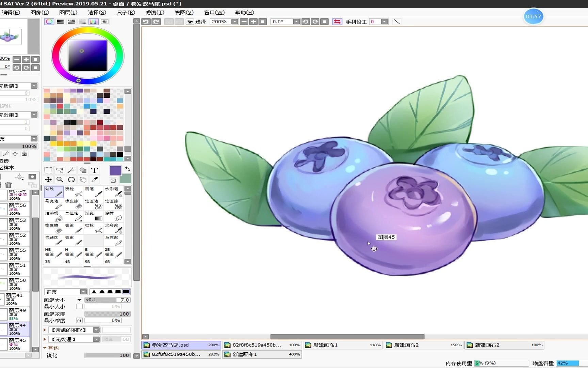Screen dimensions: 588x368
Task: Click the horizontal canvas scrollbar
Action: (347, 337)
